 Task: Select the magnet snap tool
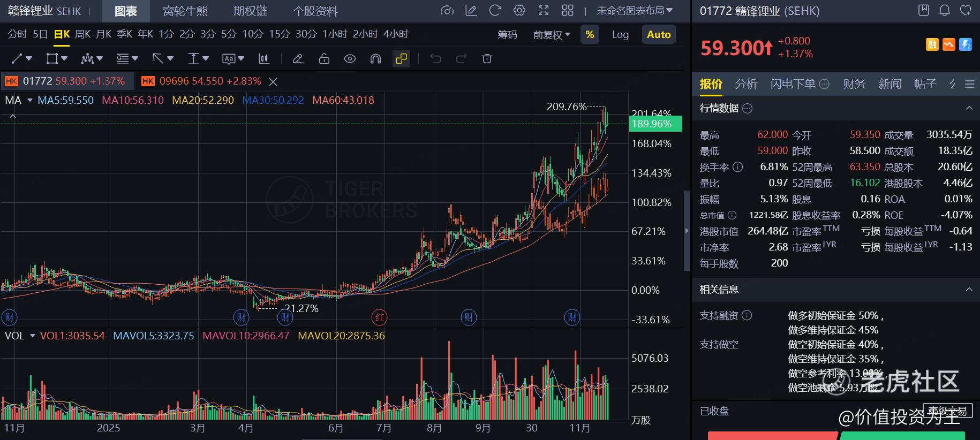375,59
